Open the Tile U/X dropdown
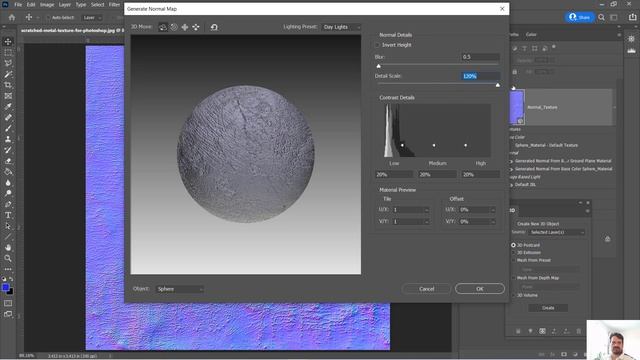This screenshot has height=360, width=640. [411, 209]
